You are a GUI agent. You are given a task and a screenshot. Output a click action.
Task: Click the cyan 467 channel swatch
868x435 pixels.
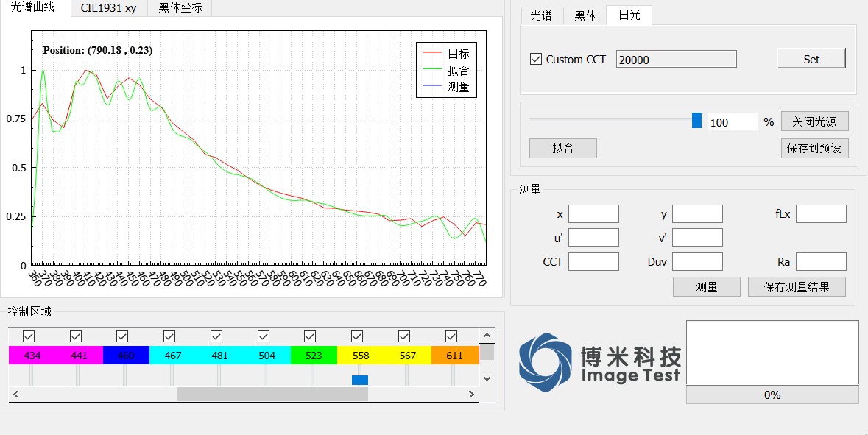(173, 356)
